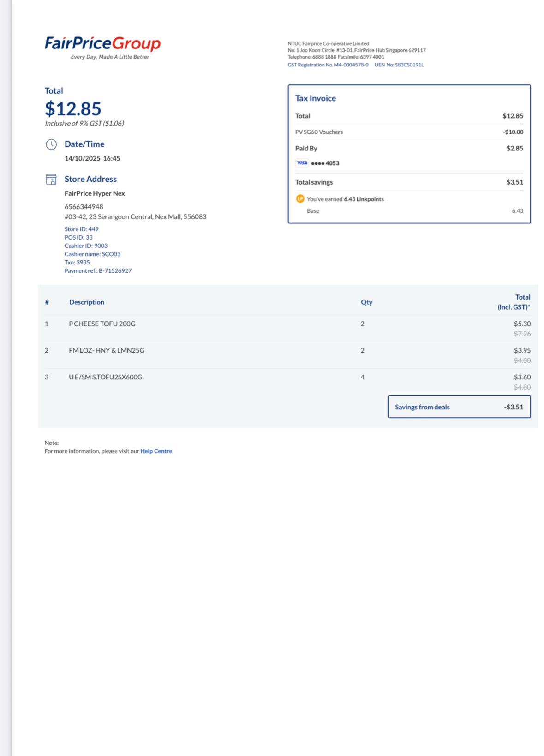Image resolution: width=544 pixels, height=756 pixels.
Task: Click Cashier name: SCO03
Action: [92, 254]
